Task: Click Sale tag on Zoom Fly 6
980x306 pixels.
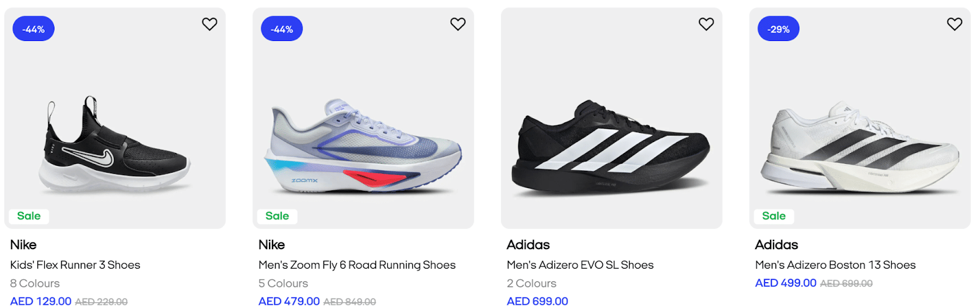Action: coord(277,216)
